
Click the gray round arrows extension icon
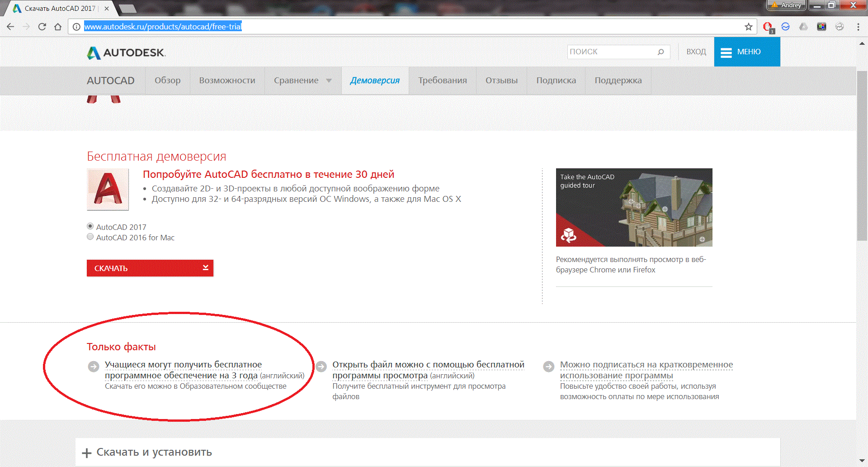tap(840, 27)
